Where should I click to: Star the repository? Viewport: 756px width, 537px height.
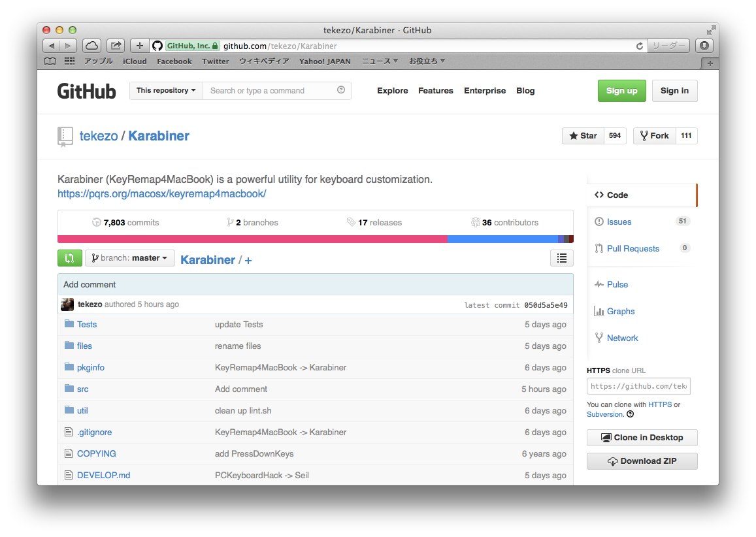[583, 136]
